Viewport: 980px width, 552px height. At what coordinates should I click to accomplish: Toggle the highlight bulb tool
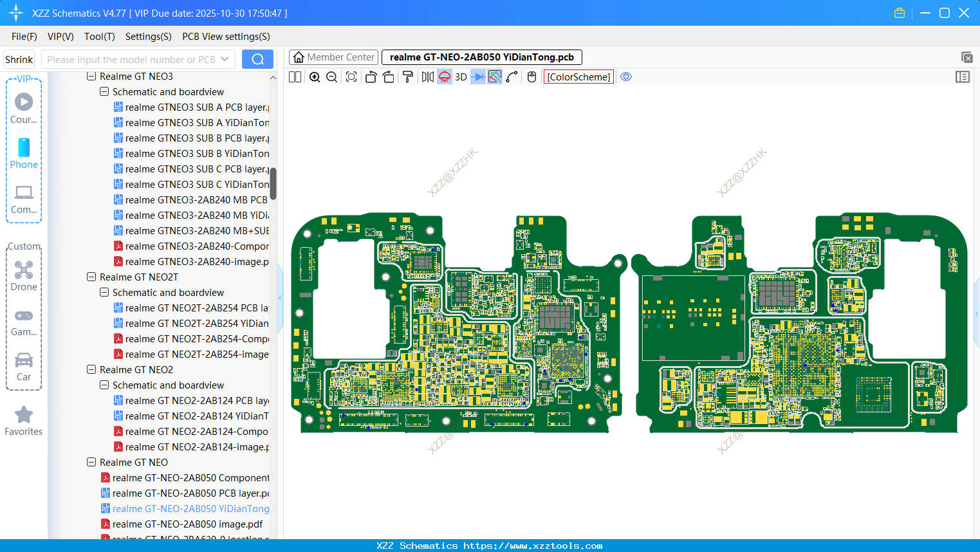pos(443,77)
